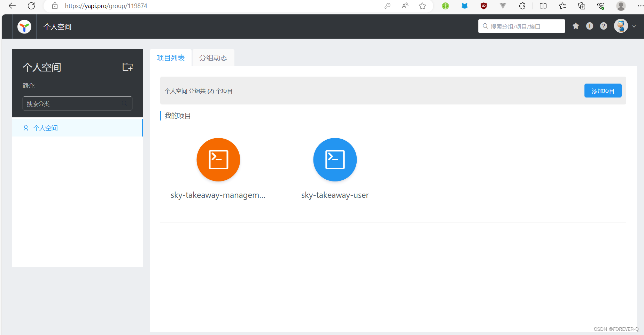Open the sky-takeaway-management project
The image size is (644, 335).
pyautogui.click(x=218, y=160)
